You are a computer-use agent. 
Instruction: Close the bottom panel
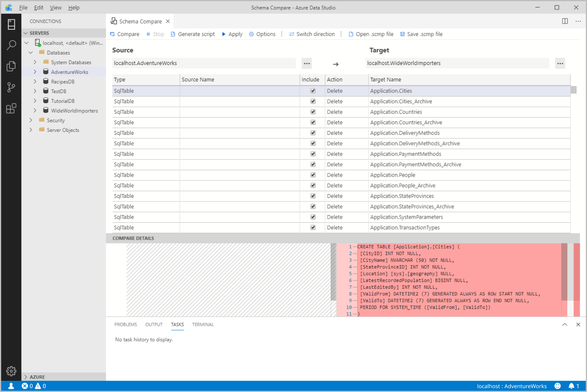[x=578, y=325]
